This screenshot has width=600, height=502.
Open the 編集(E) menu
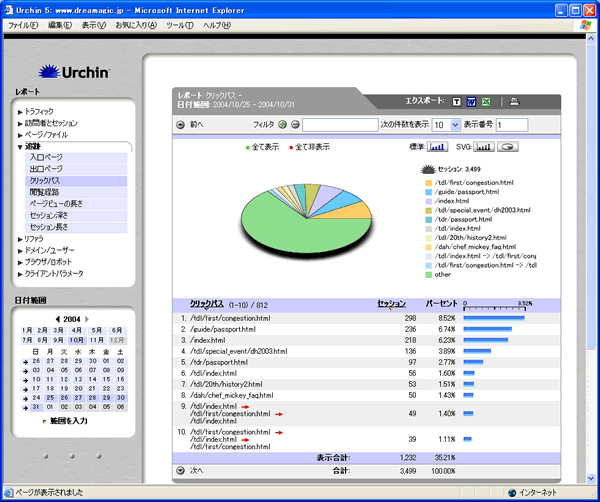(x=60, y=25)
